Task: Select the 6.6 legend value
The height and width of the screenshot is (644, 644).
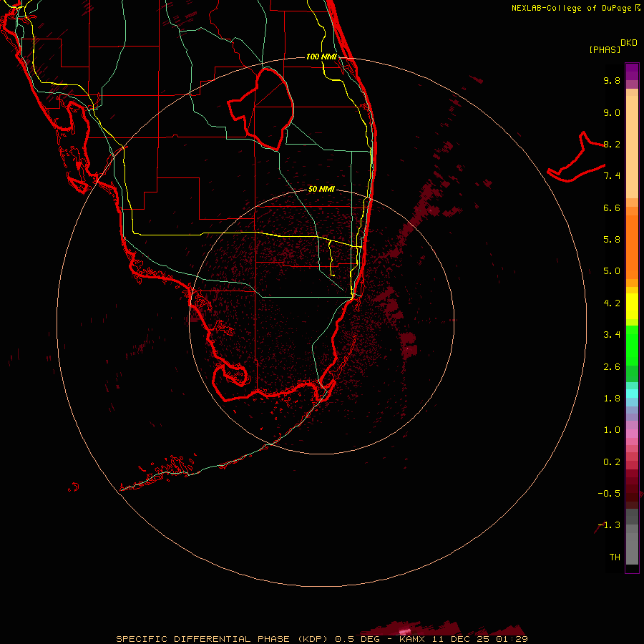Action: click(x=612, y=208)
